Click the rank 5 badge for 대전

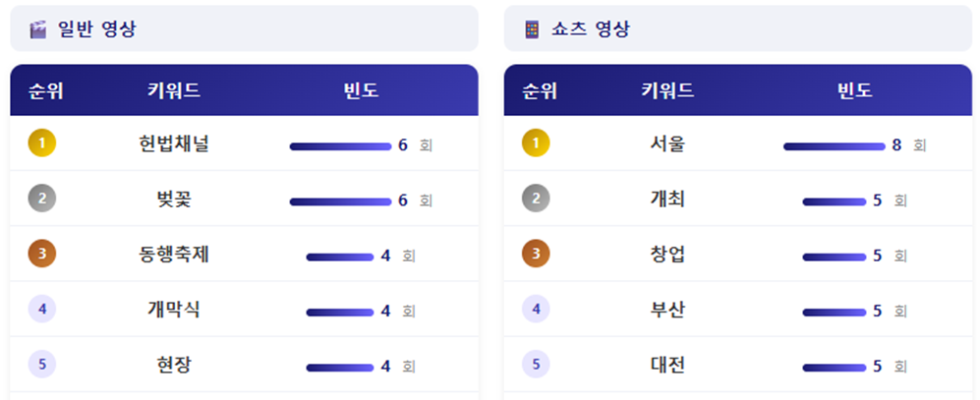pyautogui.click(x=535, y=366)
